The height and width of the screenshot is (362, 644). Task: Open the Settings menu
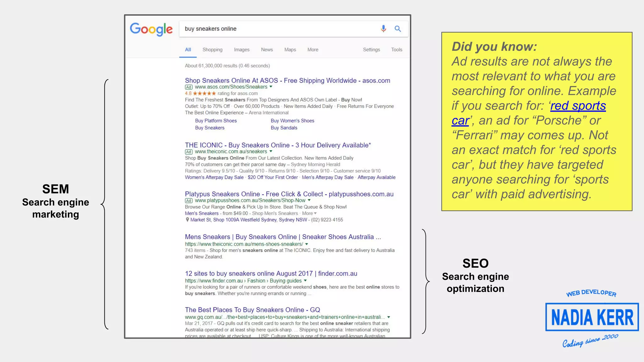(x=372, y=50)
